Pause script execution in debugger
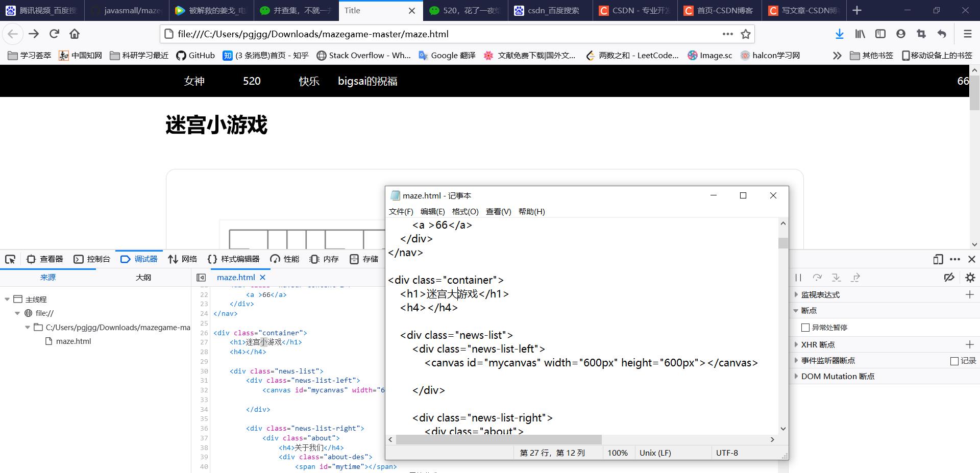Screen dimensions: 980x473 pyautogui.click(x=798, y=278)
